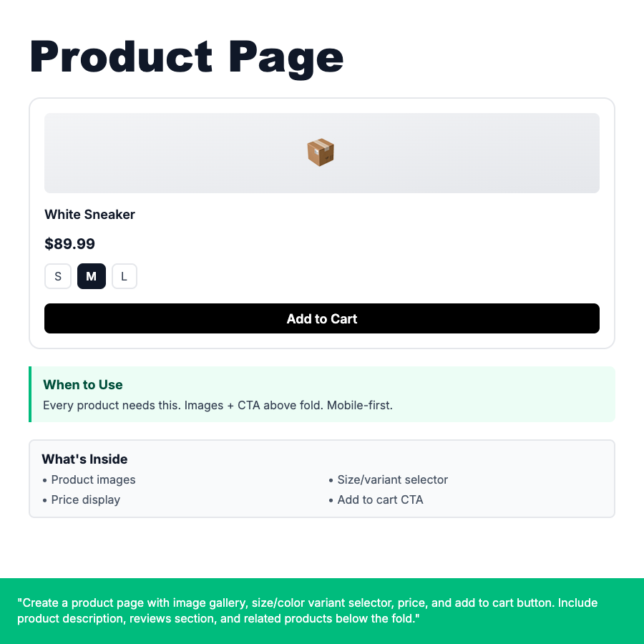Click the Add to Cart button
The height and width of the screenshot is (644, 644).
321,318
